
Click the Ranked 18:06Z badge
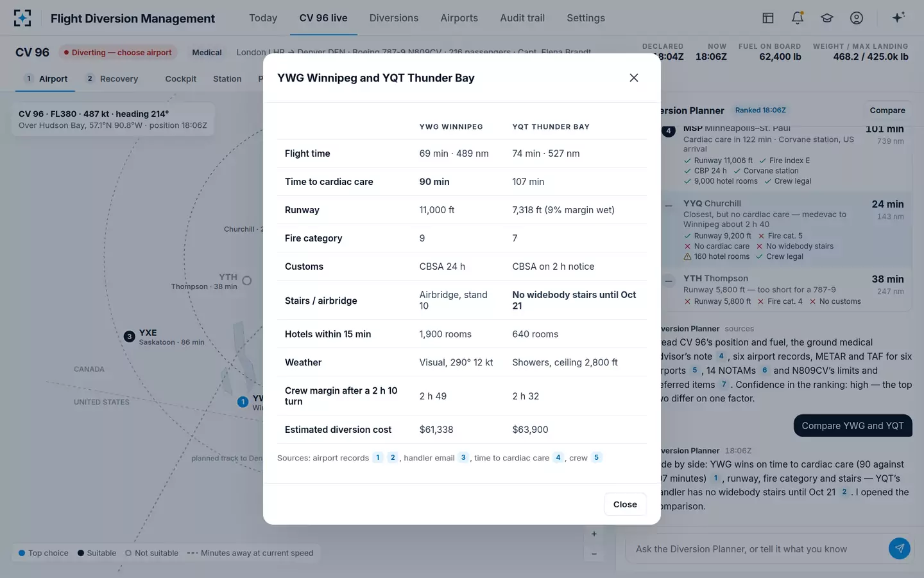[760, 110]
